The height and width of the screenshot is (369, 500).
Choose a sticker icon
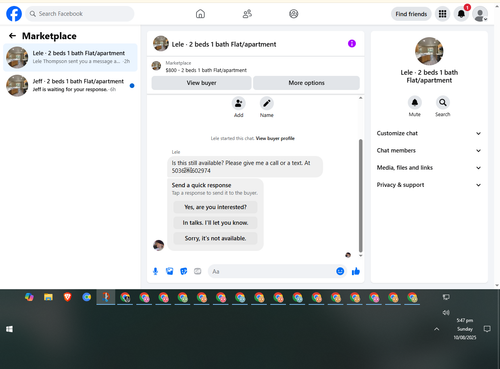pyautogui.click(x=184, y=271)
